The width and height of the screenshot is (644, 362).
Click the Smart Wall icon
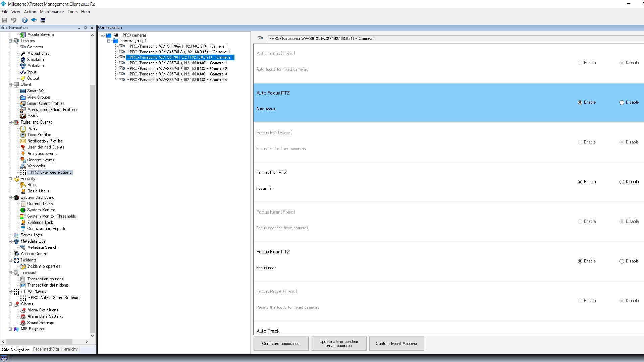[23, 91]
